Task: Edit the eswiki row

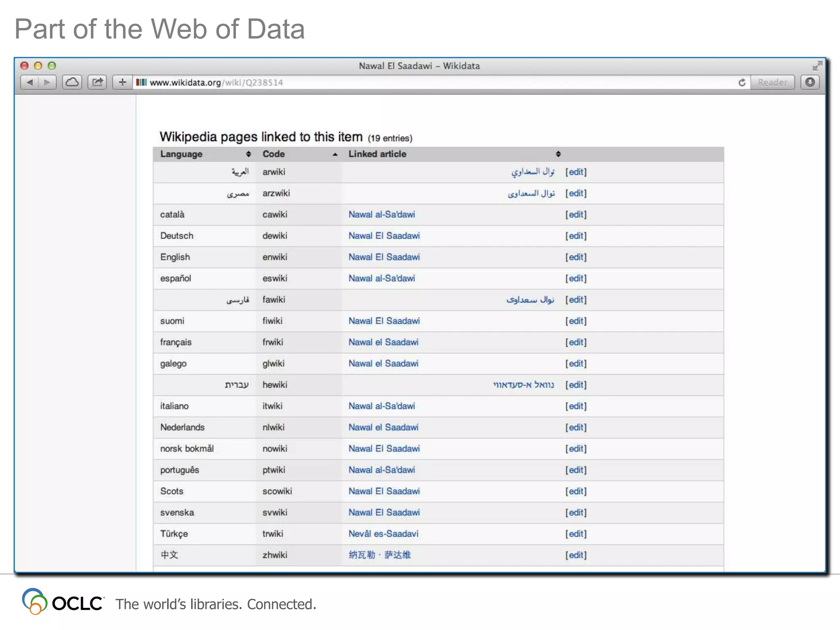Action: click(576, 278)
